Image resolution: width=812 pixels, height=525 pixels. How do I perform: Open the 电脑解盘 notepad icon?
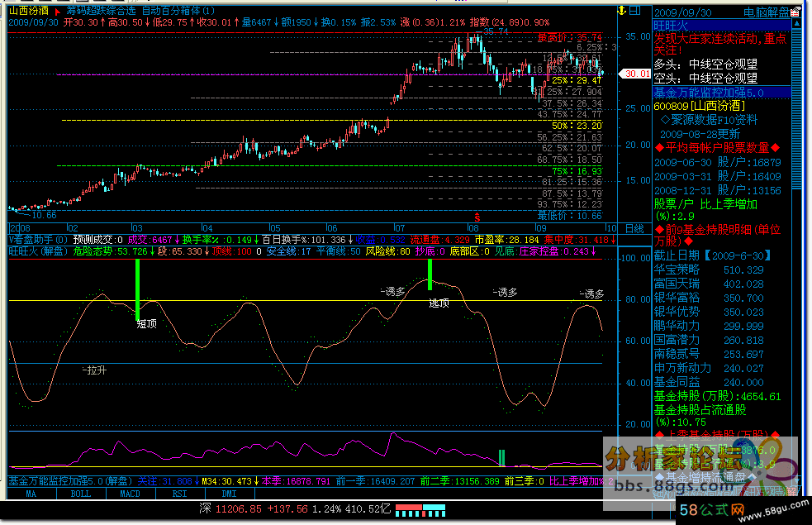[795, 12]
